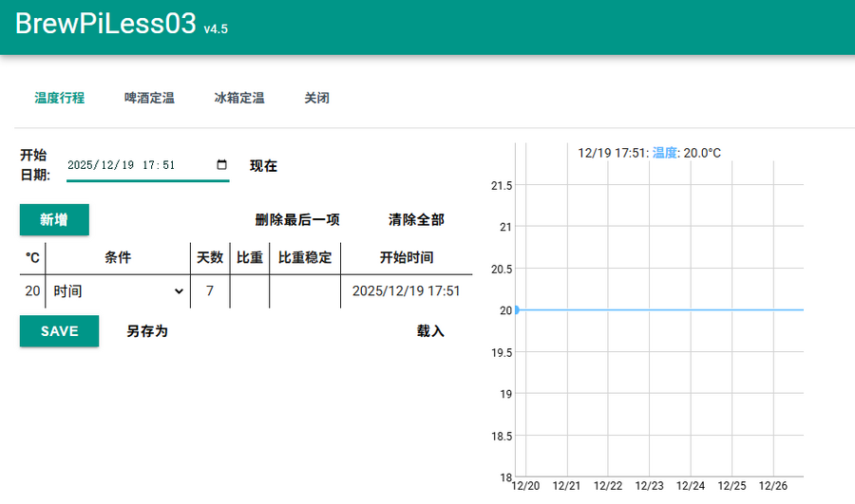Set start time with 现在 button
This screenshot has height=504, width=855.
click(263, 166)
